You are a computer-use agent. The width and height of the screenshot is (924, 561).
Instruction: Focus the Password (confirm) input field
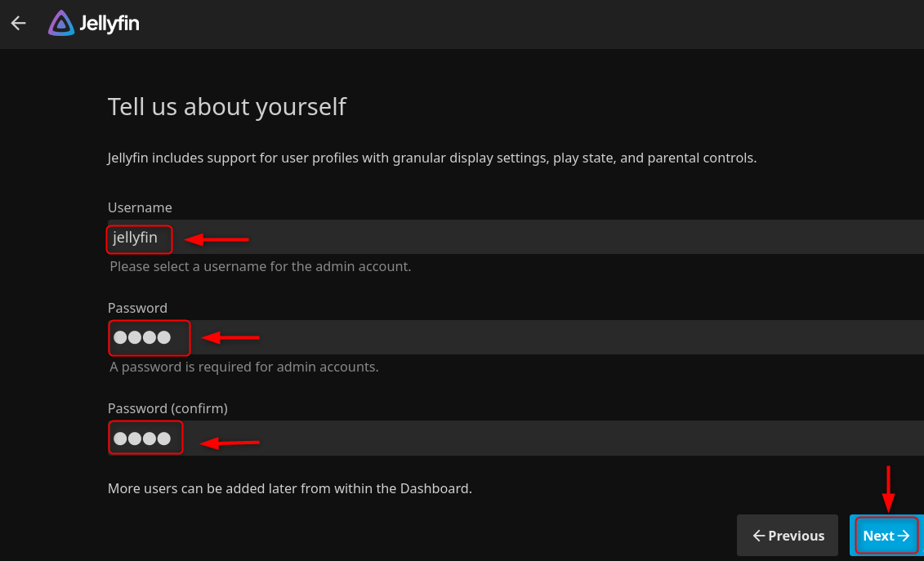490,439
